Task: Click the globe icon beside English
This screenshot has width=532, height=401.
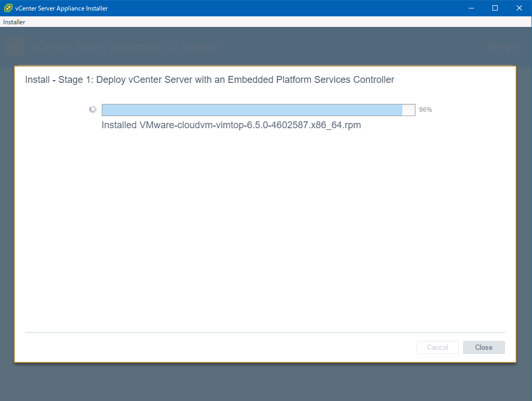Action: [492, 46]
